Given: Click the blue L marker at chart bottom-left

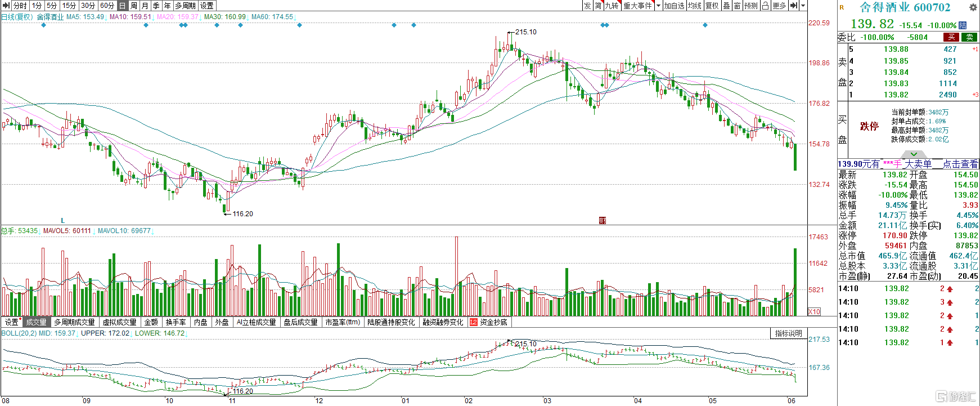Looking at the screenshot, I should pyautogui.click(x=63, y=220).
